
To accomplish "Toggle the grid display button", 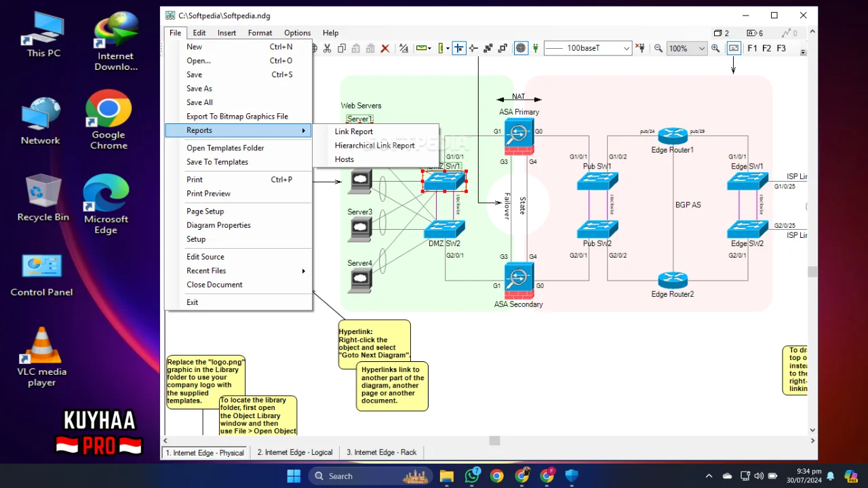I will click(x=521, y=48).
